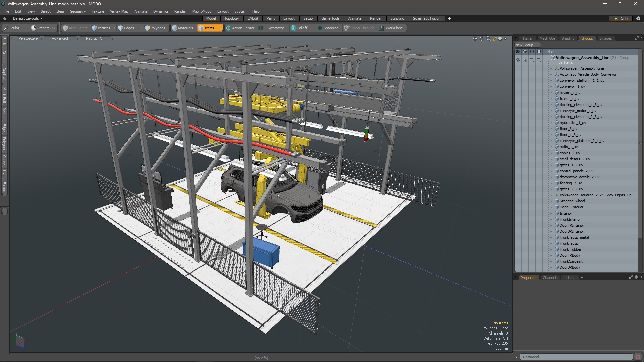Open the Properties tab
This screenshot has height=362, width=644.
click(x=529, y=278)
